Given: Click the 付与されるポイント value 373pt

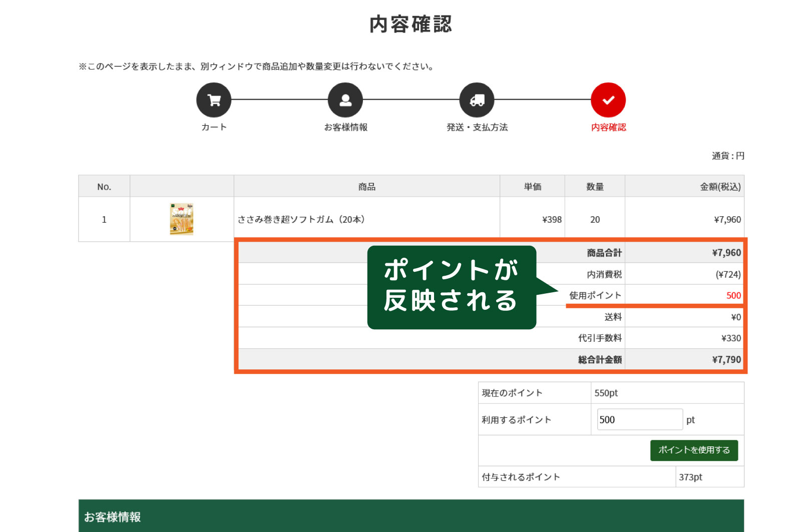Looking at the screenshot, I should [690, 477].
